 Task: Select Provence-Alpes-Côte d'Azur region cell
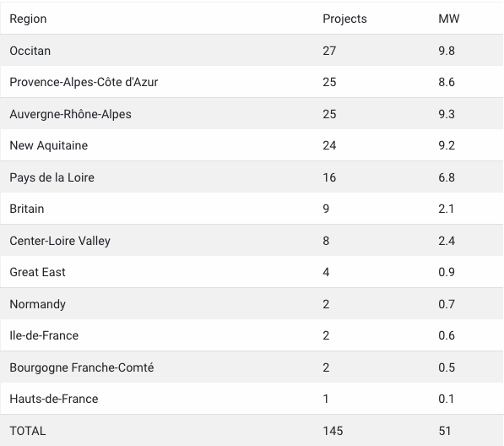click(84, 82)
